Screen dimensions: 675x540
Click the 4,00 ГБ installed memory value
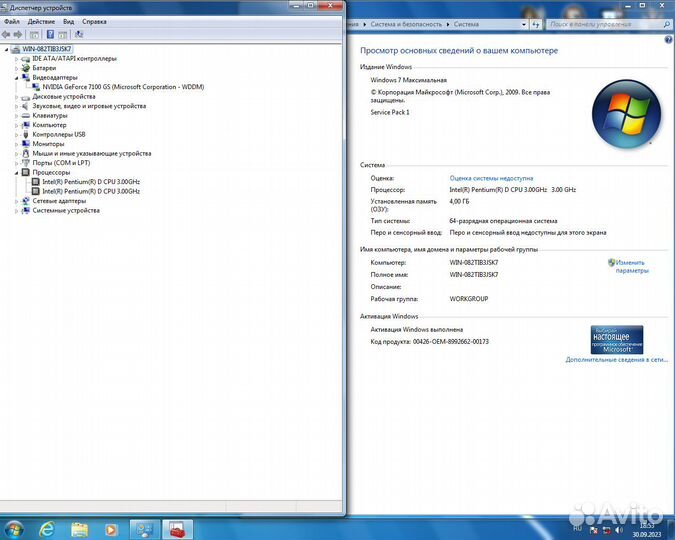click(459, 201)
